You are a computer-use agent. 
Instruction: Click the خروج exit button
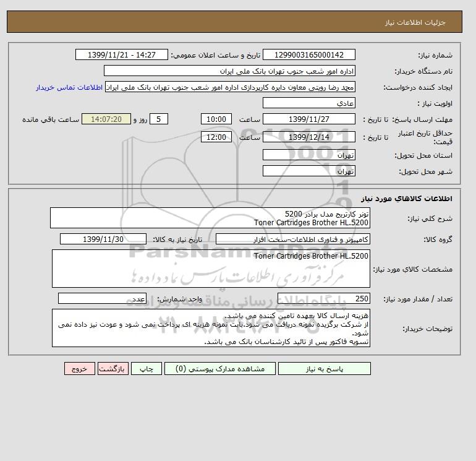pos(80,369)
